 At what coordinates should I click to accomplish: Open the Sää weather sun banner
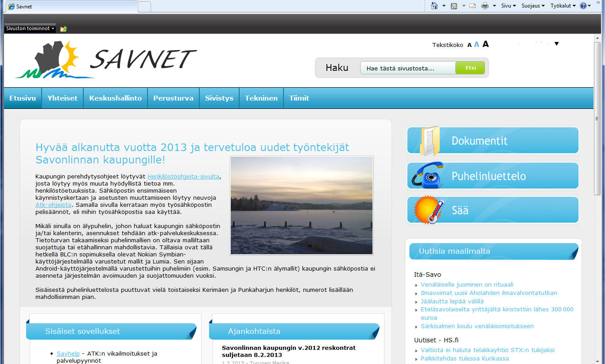pos(493,210)
